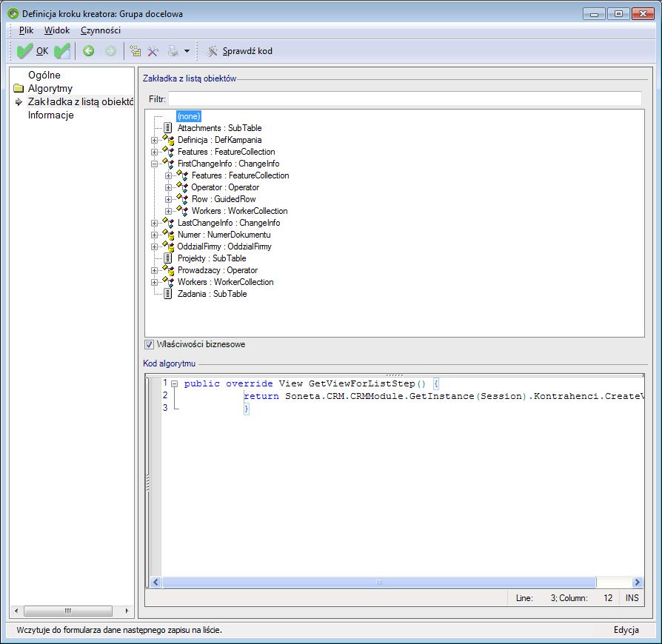Screen dimensions: 662x644
Task: Expand Numer : NumerDokumentu node
Action: click(x=154, y=235)
